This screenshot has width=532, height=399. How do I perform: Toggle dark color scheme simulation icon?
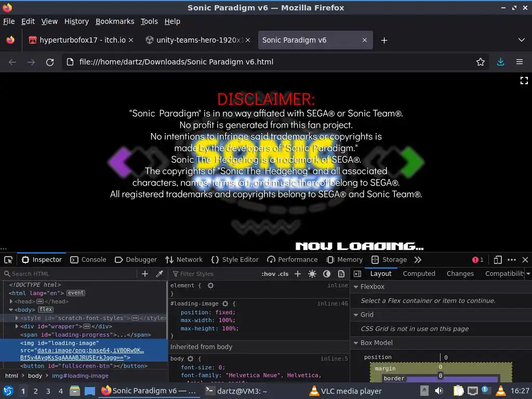(327, 274)
